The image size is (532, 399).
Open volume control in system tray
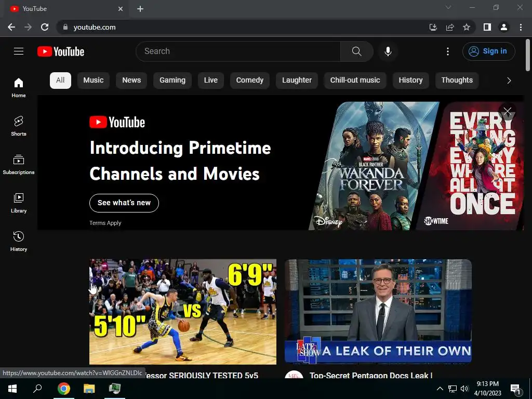464,389
